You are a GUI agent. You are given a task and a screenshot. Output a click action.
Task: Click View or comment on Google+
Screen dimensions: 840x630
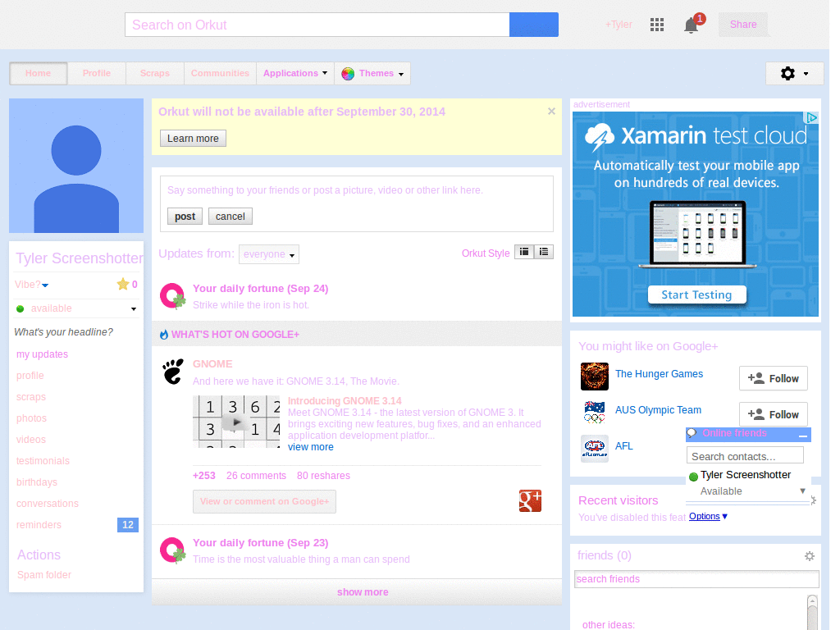(265, 501)
